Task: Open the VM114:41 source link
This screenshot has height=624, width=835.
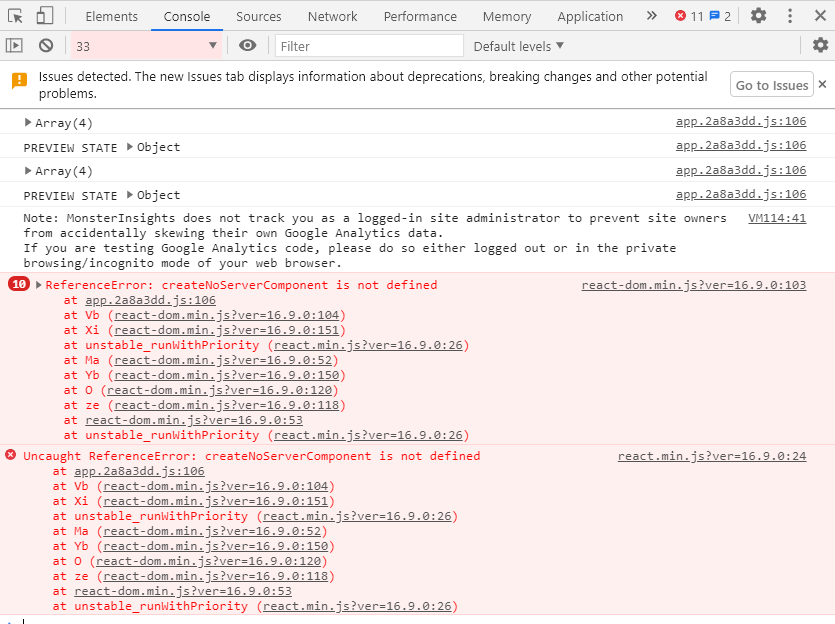Action: [777, 218]
